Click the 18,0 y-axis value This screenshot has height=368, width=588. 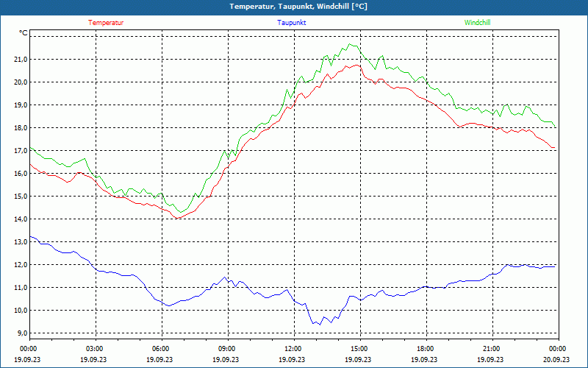tap(21, 128)
